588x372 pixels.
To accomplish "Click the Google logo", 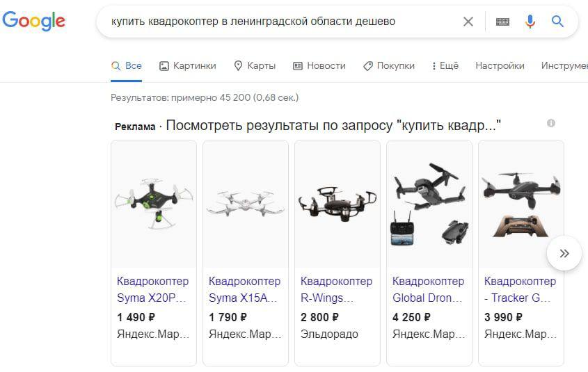I will coord(34,21).
